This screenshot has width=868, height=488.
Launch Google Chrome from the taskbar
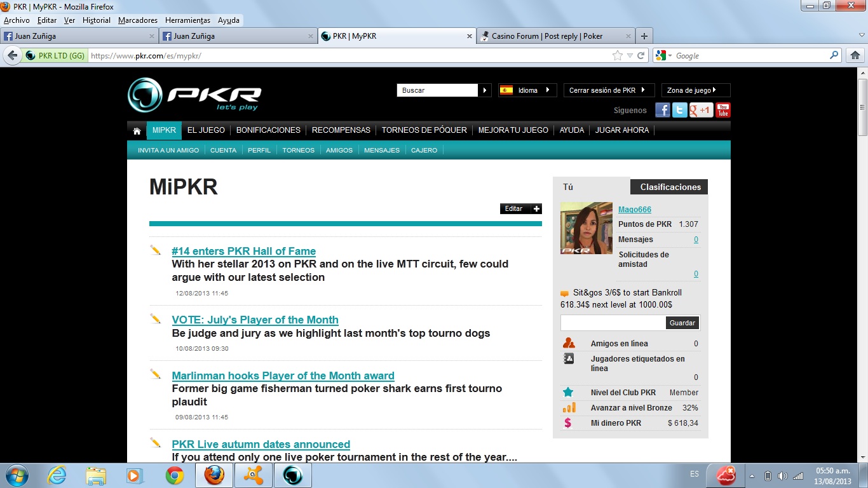[x=175, y=475]
